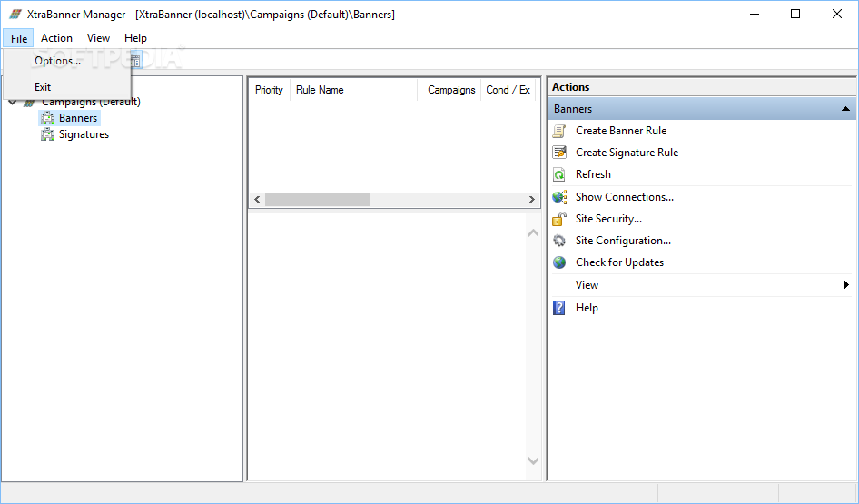The width and height of the screenshot is (859, 504).
Task: Click the details pane scroll down arrow
Action: click(533, 460)
